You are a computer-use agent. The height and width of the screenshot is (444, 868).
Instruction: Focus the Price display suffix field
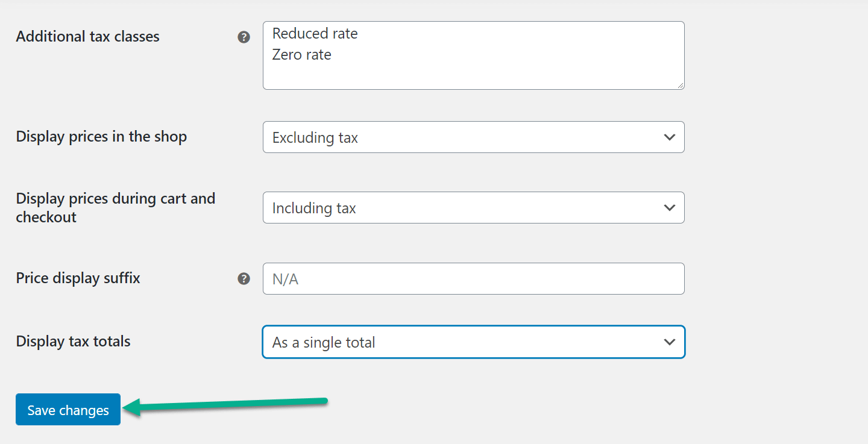[474, 279]
